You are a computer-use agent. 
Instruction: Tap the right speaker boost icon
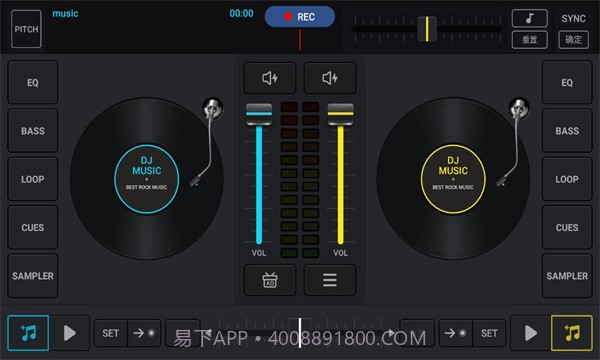point(330,78)
